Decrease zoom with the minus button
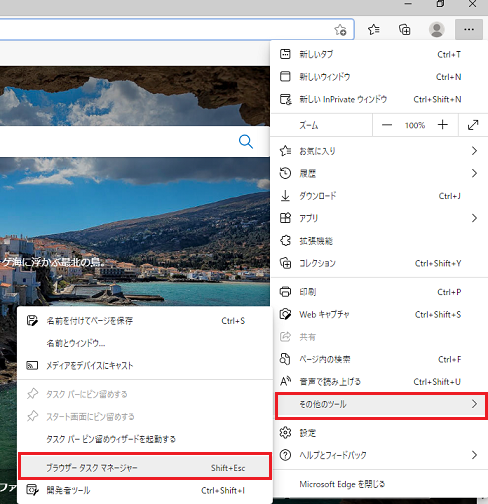The width and height of the screenshot is (488, 504). click(x=387, y=125)
